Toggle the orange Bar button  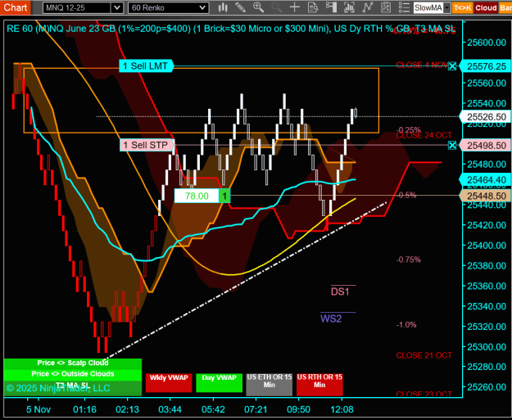(x=505, y=8)
